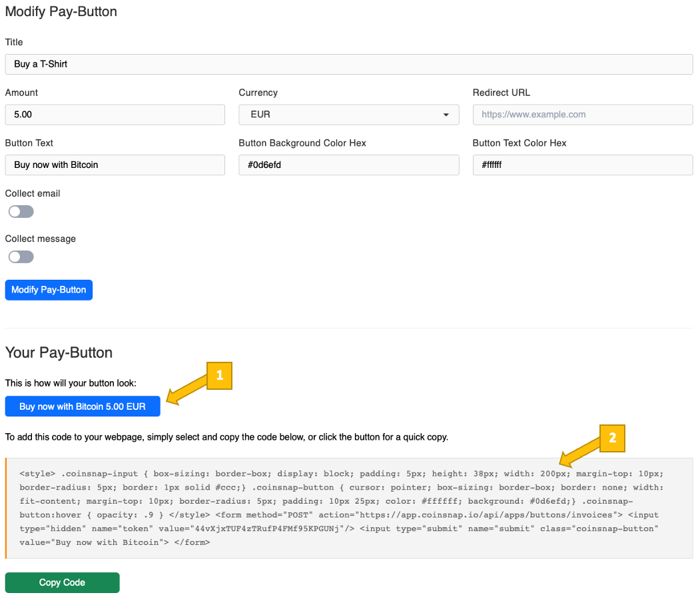Image resolution: width=700 pixels, height=599 pixels.
Task: Turn on email collection for the pay button
Action: (x=21, y=211)
